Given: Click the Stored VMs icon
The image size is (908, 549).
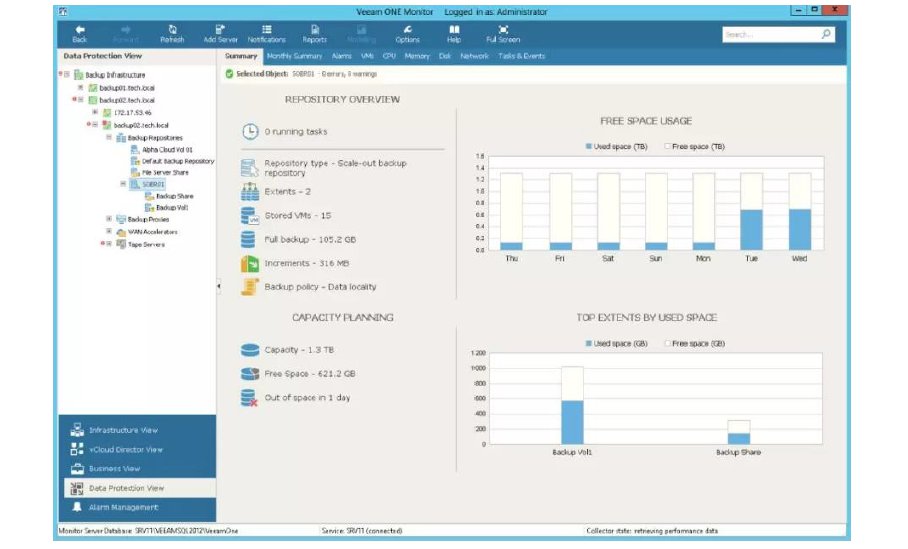Looking at the screenshot, I should point(250,215).
